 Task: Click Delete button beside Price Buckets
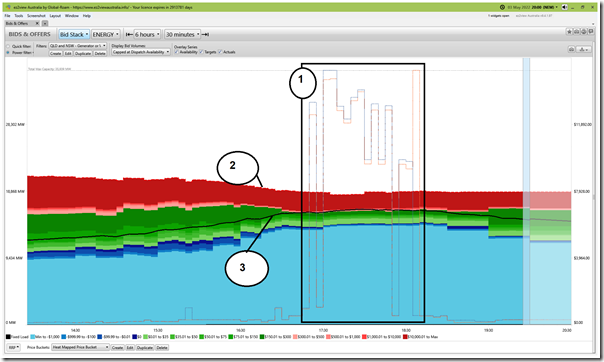162,347
